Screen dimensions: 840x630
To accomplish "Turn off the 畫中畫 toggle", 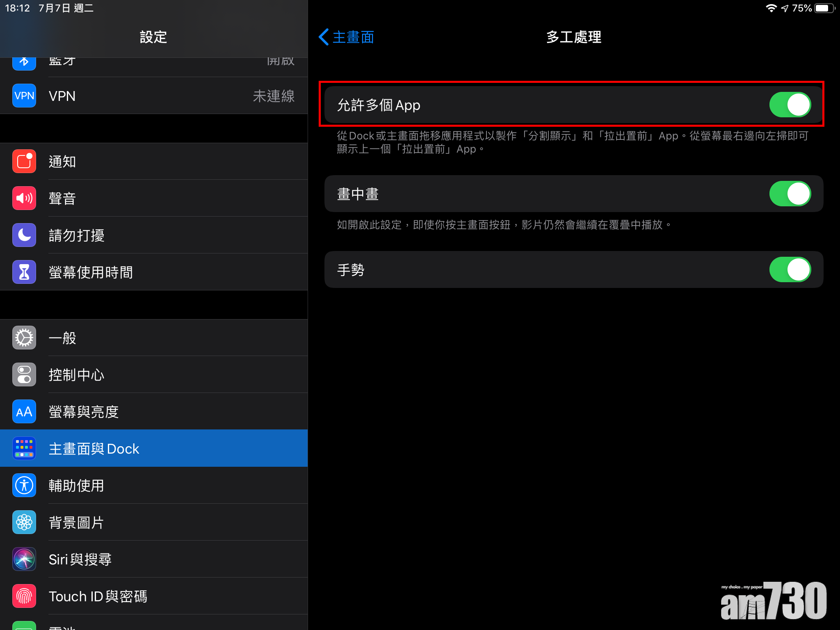I will point(790,194).
